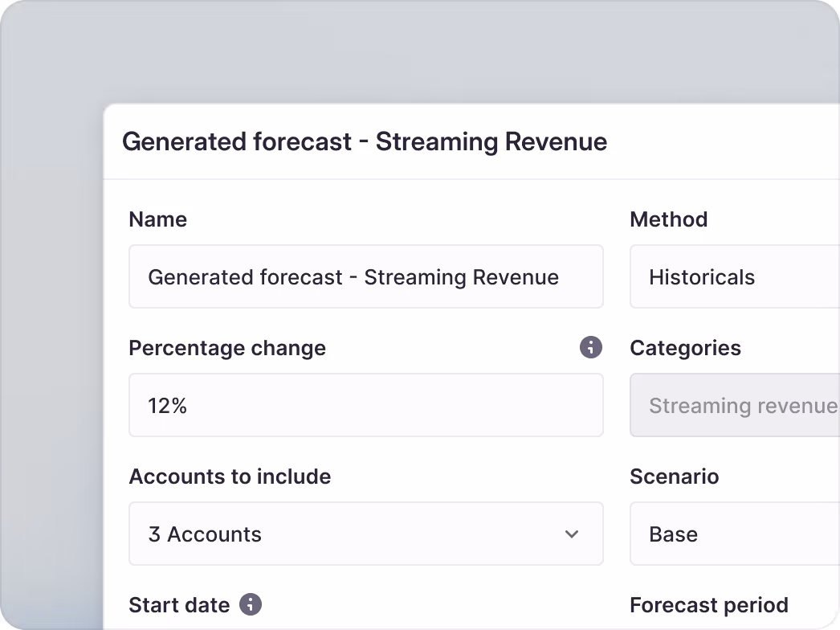The width and height of the screenshot is (840, 630).
Task: Click the Forecast period label
Action: pos(709,605)
